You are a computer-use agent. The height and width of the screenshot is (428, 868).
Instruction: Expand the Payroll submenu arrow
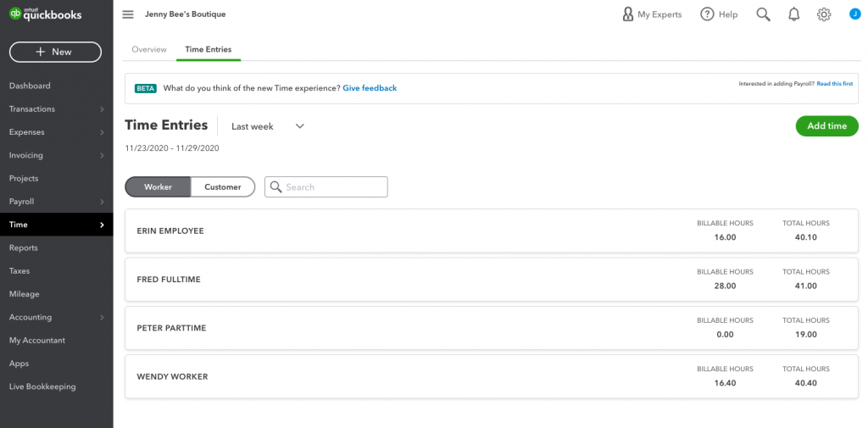pyautogui.click(x=102, y=202)
